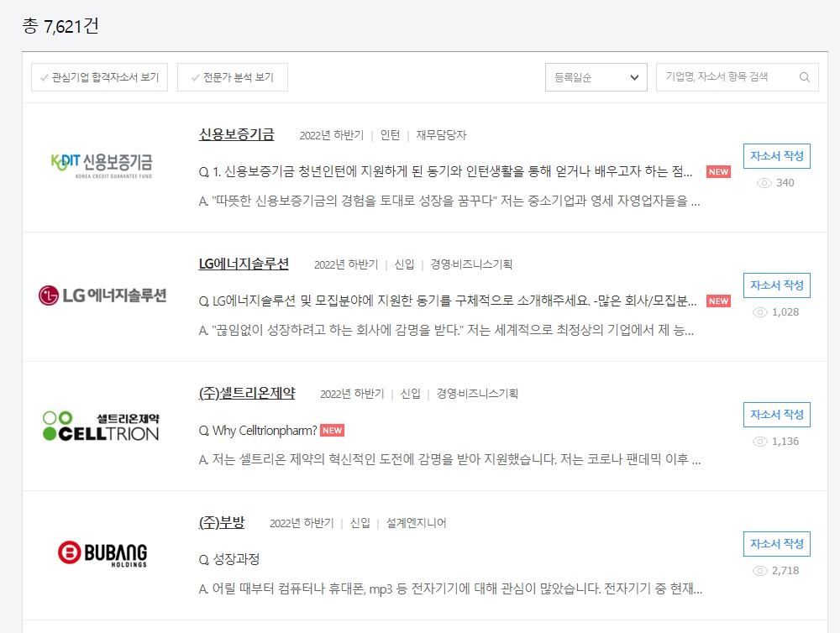Click 자소서 작성 for LG에너지솔루션

777,285
